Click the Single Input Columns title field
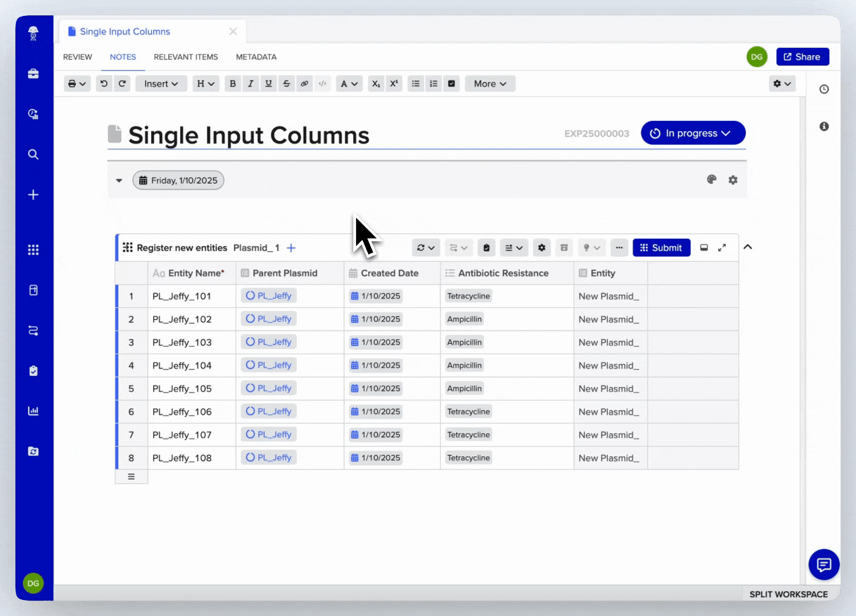This screenshot has width=856, height=616. tap(248, 136)
